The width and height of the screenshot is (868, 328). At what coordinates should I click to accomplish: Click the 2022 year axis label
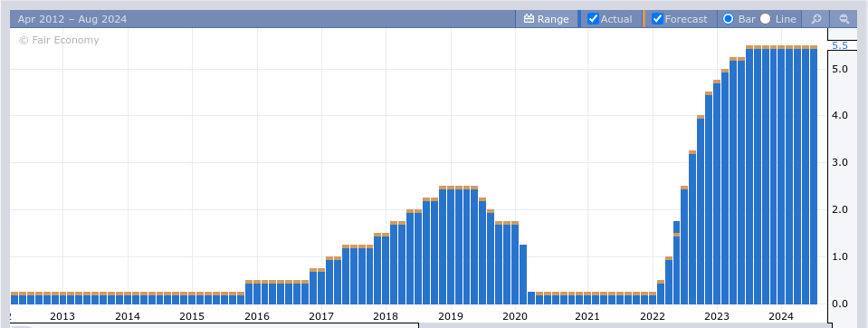click(652, 316)
